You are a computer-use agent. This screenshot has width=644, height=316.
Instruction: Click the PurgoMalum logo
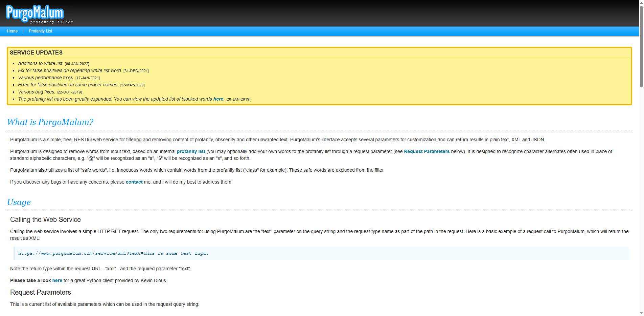point(34,13)
